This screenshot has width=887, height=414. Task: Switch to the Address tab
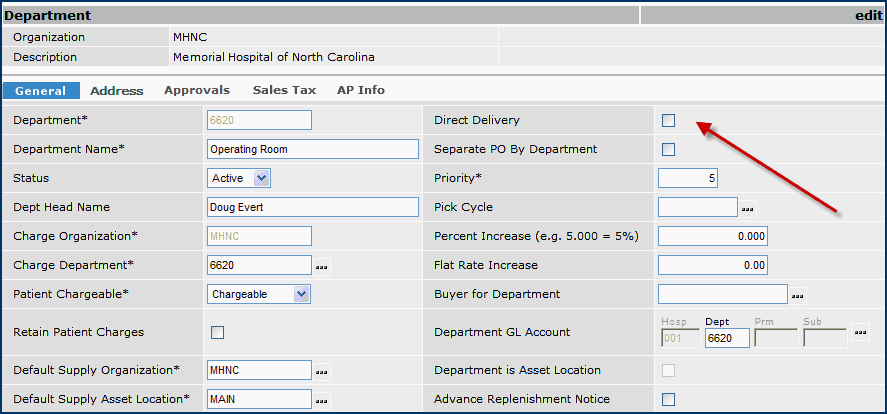tap(117, 91)
